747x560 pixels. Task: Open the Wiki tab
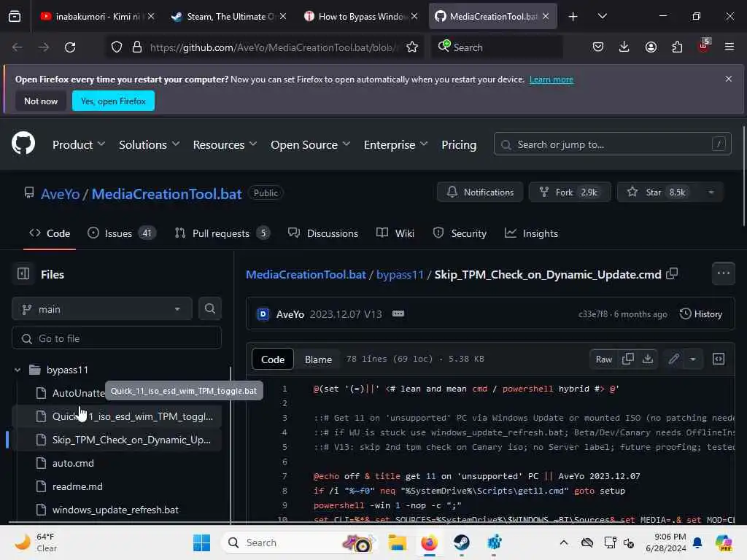coord(395,233)
